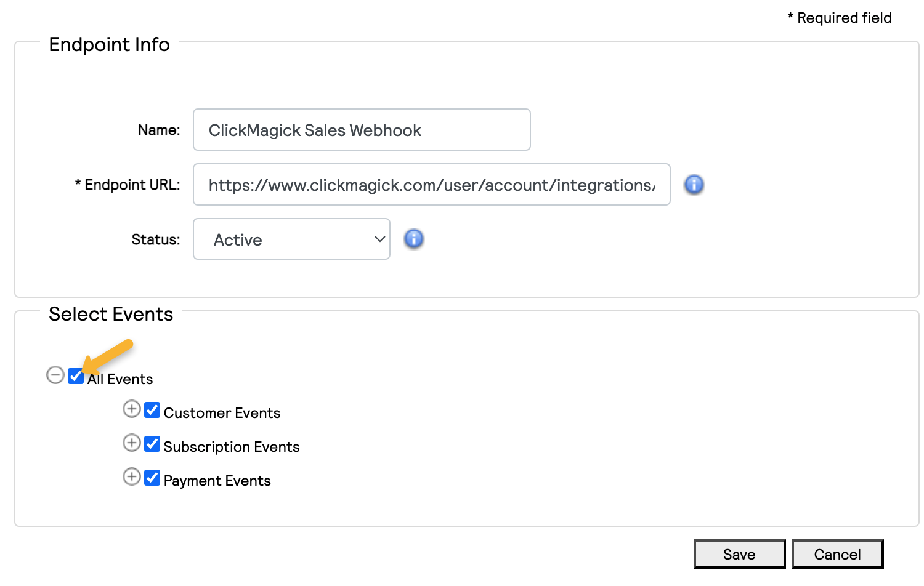Click the 'Endpoint URL:' field label
The width and height of the screenshot is (924, 586).
131,185
